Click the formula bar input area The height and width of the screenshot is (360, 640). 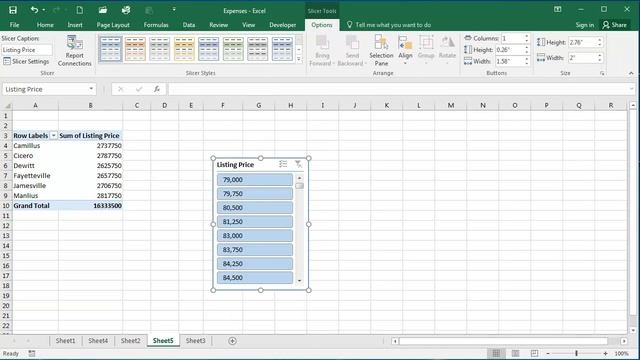[x=398, y=89]
